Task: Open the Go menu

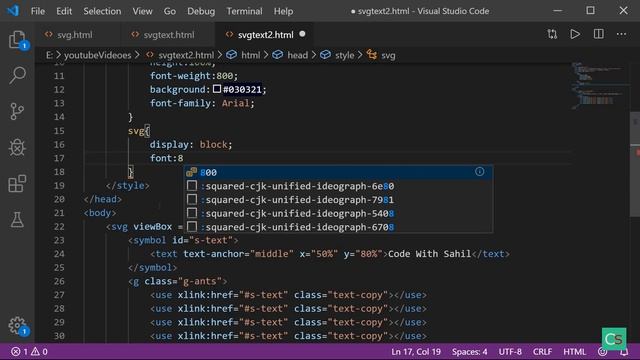Action: click(169, 11)
